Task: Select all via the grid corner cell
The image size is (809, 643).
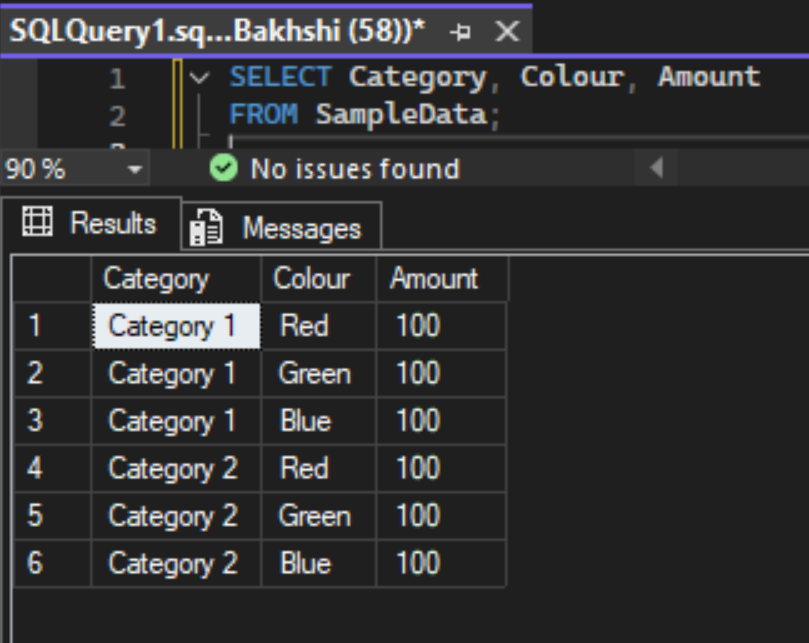Action: (x=52, y=279)
